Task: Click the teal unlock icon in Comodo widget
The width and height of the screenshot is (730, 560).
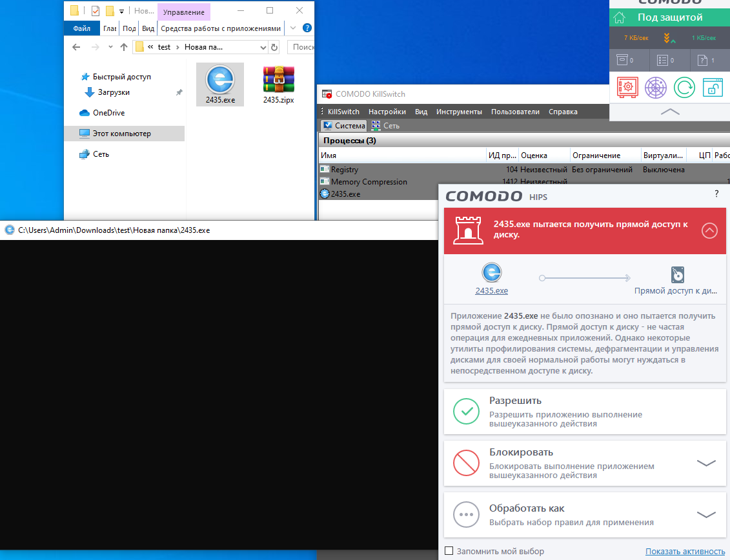Action: (x=713, y=88)
